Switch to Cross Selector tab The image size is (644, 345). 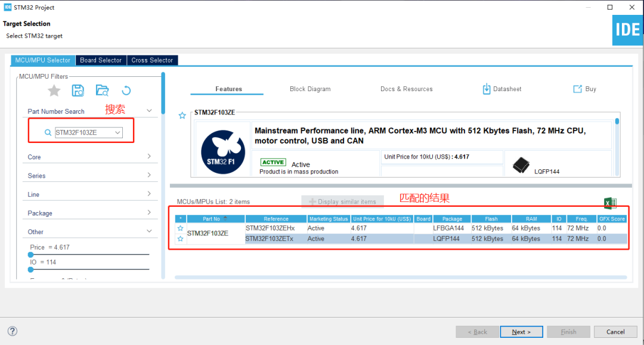153,60
